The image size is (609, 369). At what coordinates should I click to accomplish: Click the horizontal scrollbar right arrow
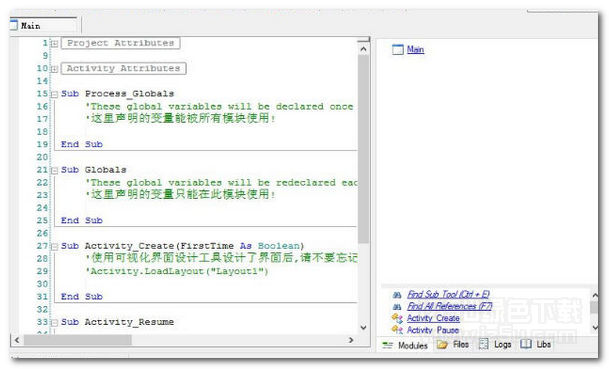pos(351,340)
